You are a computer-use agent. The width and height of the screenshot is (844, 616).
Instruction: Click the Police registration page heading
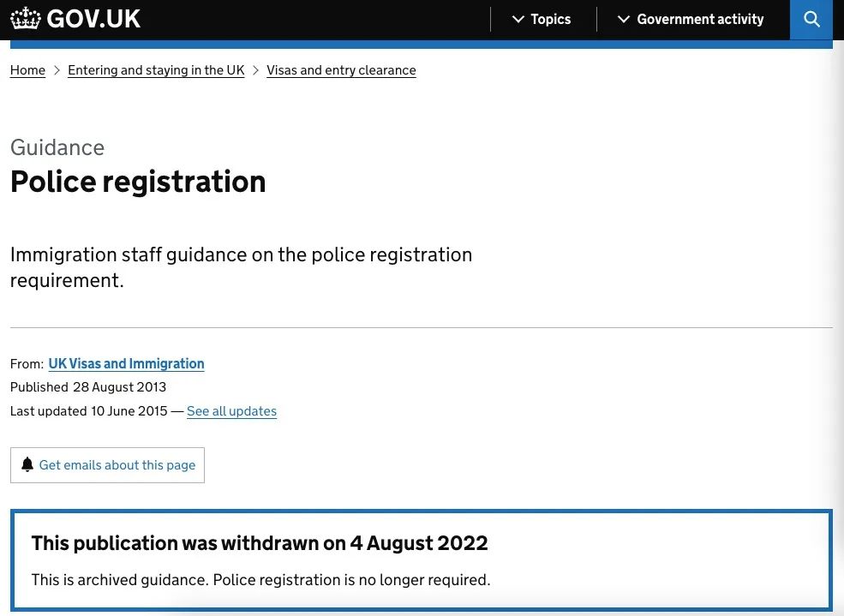[x=138, y=182]
